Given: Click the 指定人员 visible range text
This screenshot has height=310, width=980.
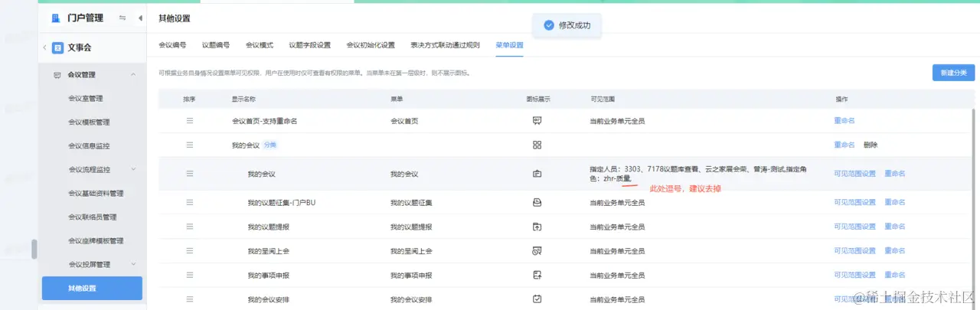Looking at the screenshot, I should [x=698, y=174].
